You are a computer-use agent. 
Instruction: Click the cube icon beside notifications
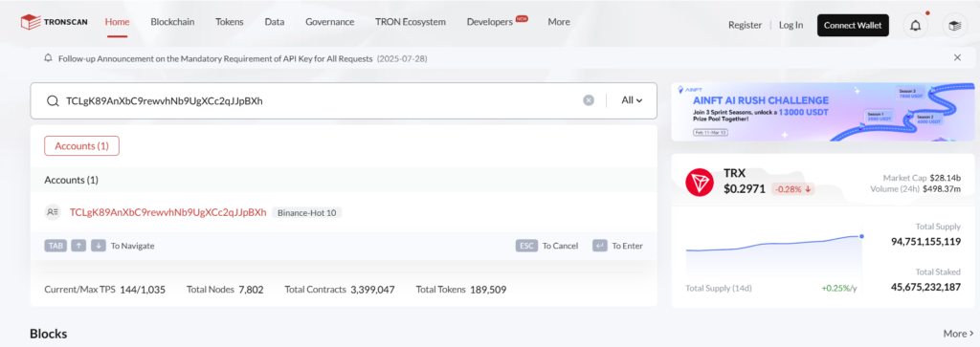954,26
